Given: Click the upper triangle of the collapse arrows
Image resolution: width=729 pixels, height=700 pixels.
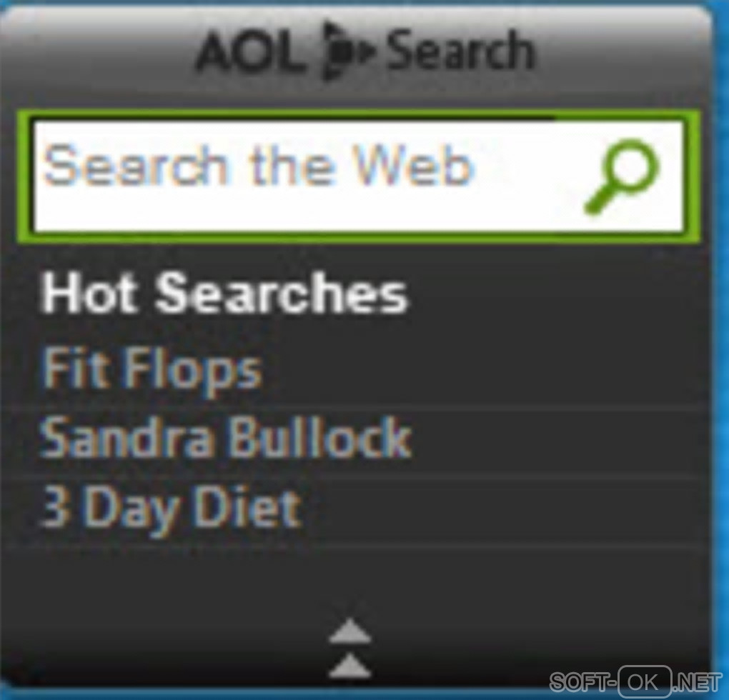Looking at the screenshot, I should [x=350, y=630].
